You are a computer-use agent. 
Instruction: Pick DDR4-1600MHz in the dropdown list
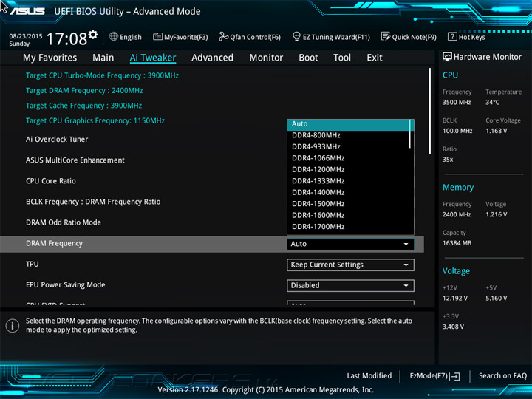[x=318, y=215]
